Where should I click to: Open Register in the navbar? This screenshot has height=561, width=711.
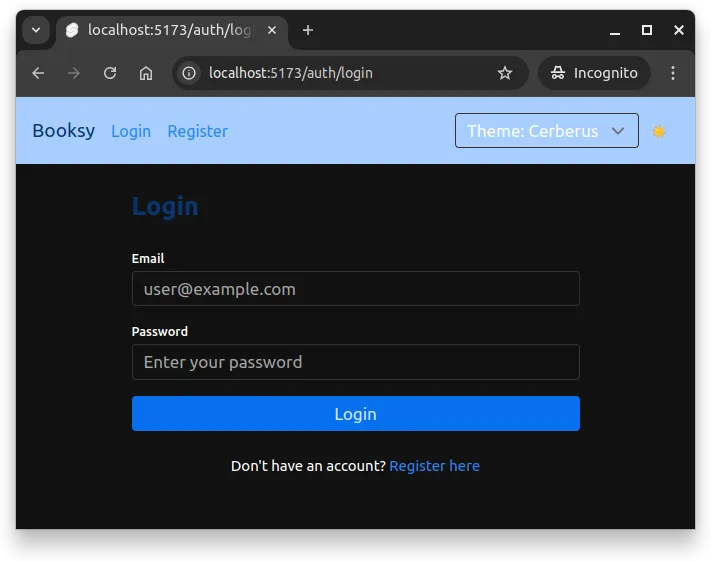[x=198, y=131]
